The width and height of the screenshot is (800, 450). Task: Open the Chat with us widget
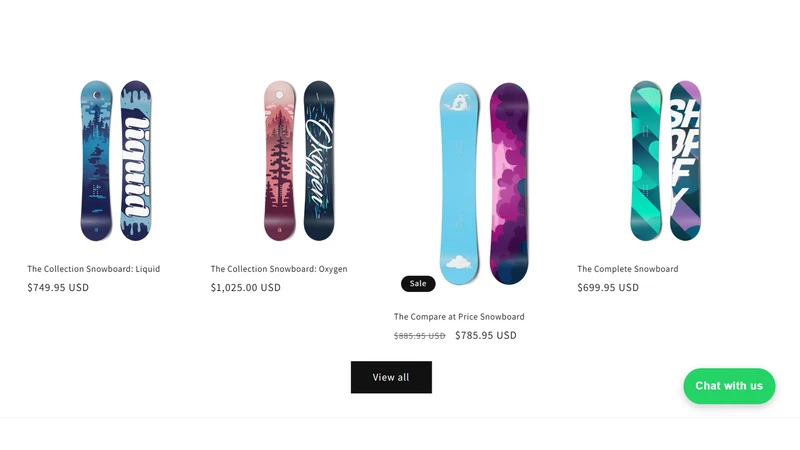pos(729,386)
